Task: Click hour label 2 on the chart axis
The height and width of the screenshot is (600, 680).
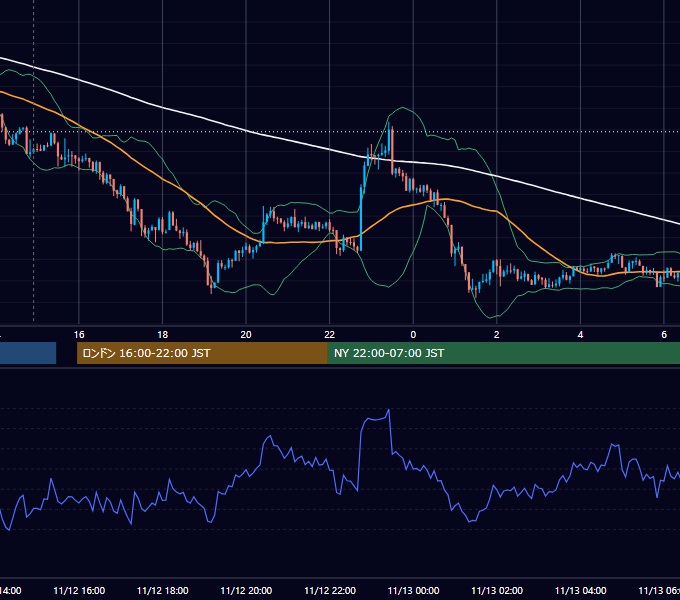Action: pyautogui.click(x=497, y=335)
